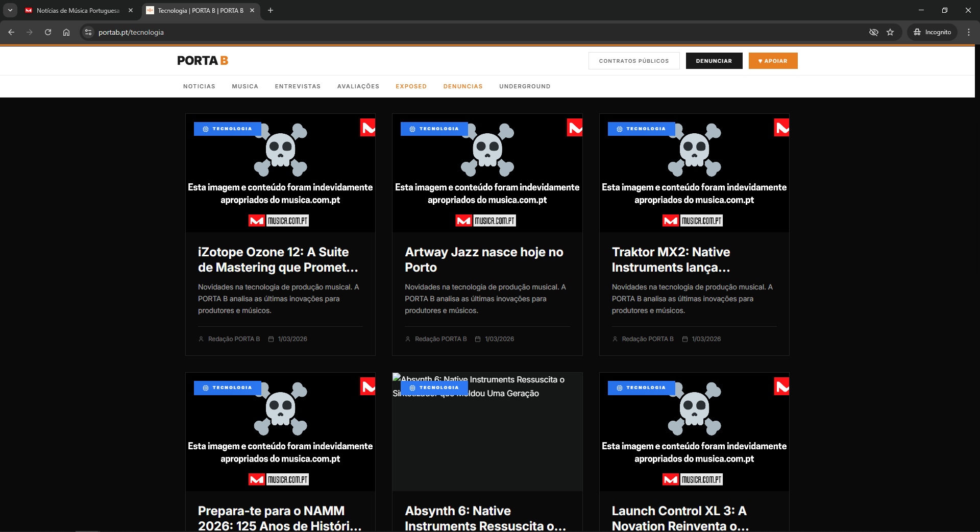Bookmark this page with the star icon
The width and height of the screenshot is (980, 532).
[x=890, y=32]
